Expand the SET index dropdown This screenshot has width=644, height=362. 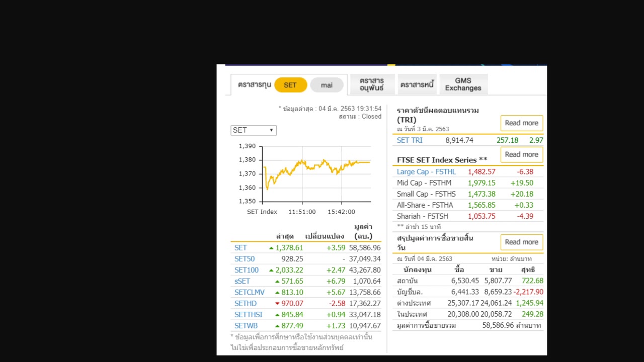click(x=254, y=130)
